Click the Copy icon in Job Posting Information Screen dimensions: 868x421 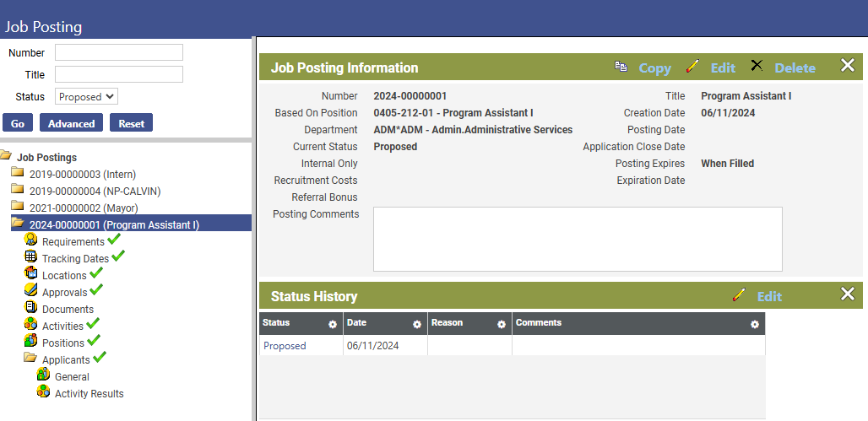point(621,67)
